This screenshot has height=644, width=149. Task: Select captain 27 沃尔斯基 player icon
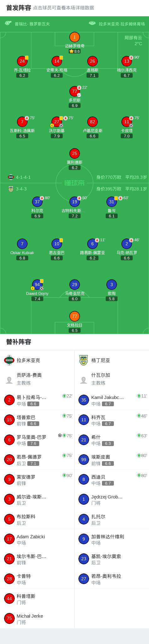[x=57, y=122]
